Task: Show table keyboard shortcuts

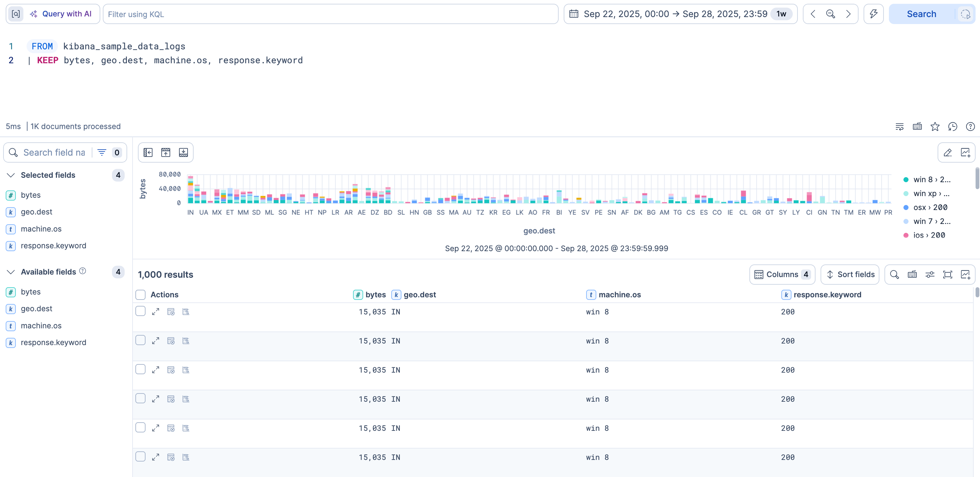Action: [x=912, y=275]
